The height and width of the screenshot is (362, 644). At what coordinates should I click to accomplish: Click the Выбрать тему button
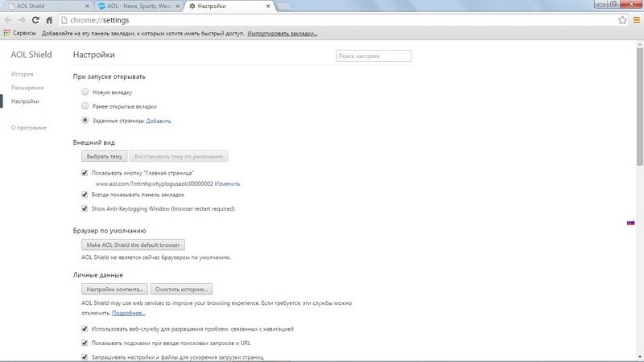click(x=105, y=156)
